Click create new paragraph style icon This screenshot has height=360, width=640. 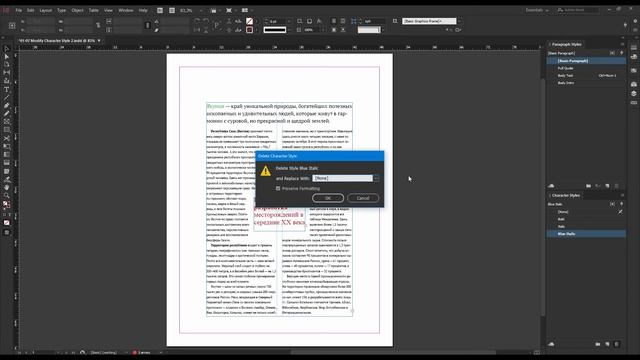click(607, 186)
